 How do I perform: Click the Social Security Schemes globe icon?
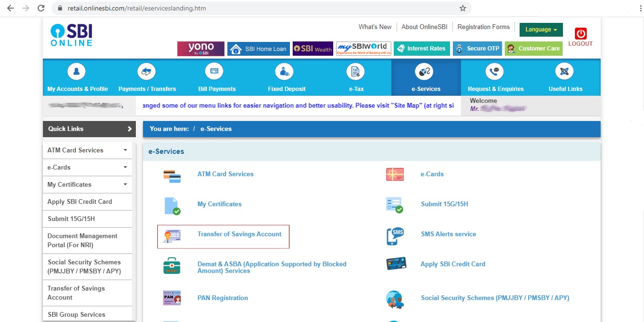[x=395, y=300]
